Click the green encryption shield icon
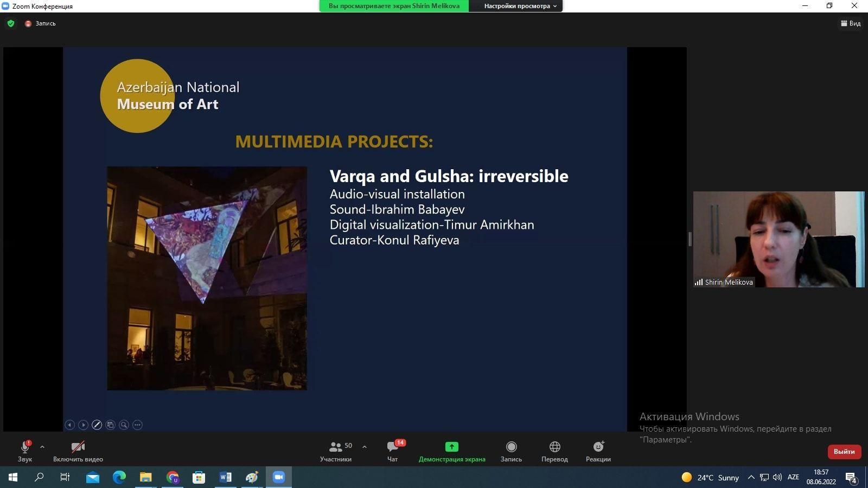868x488 pixels. 11,23
